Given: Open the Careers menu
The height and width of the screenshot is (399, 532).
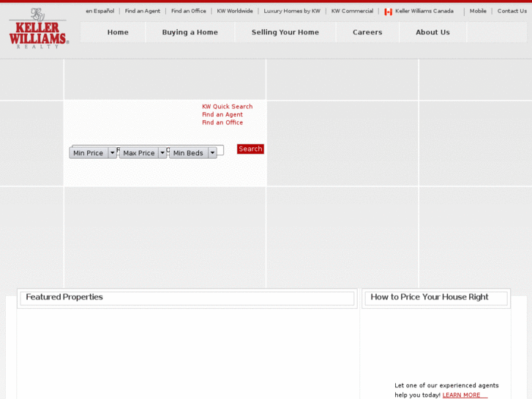Looking at the screenshot, I should [x=367, y=32].
